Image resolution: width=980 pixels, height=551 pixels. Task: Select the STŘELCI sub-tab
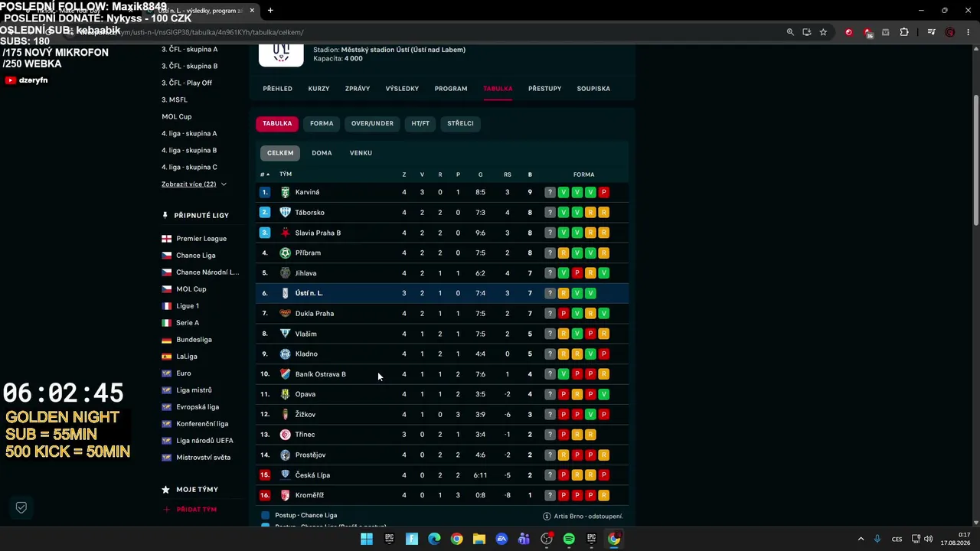(460, 123)
